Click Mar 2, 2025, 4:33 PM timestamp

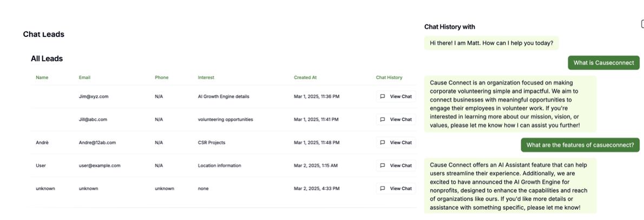coord(316,189)
